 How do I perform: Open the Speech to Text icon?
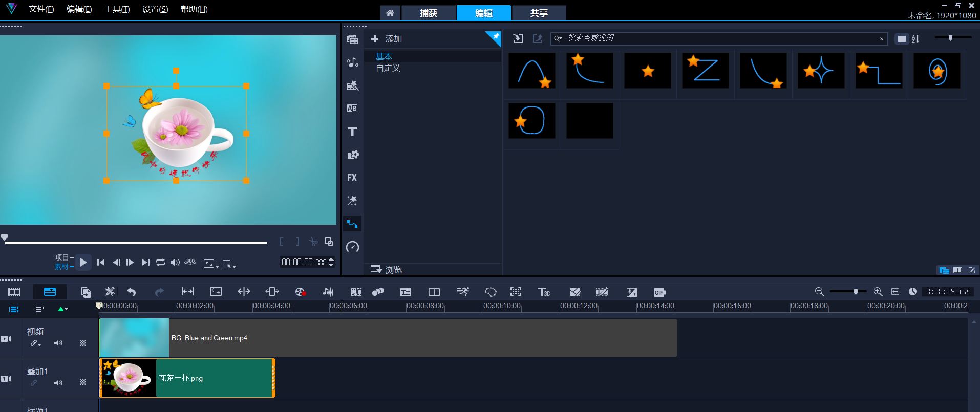click(x=632, y=292)
